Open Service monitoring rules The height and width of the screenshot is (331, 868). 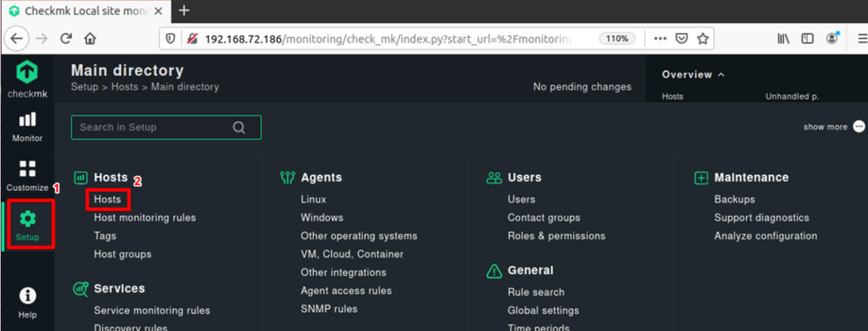(x=152, y=310)
